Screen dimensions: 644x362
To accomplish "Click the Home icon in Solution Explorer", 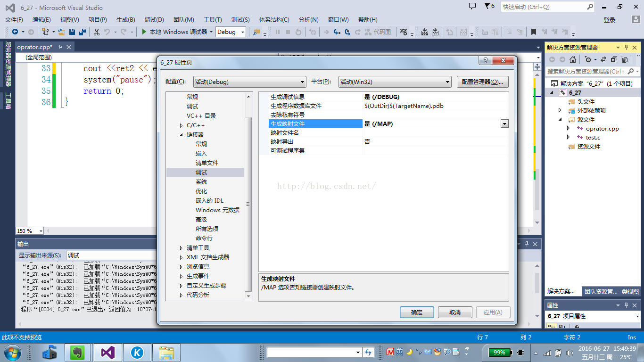I will [x=572, y=59].
